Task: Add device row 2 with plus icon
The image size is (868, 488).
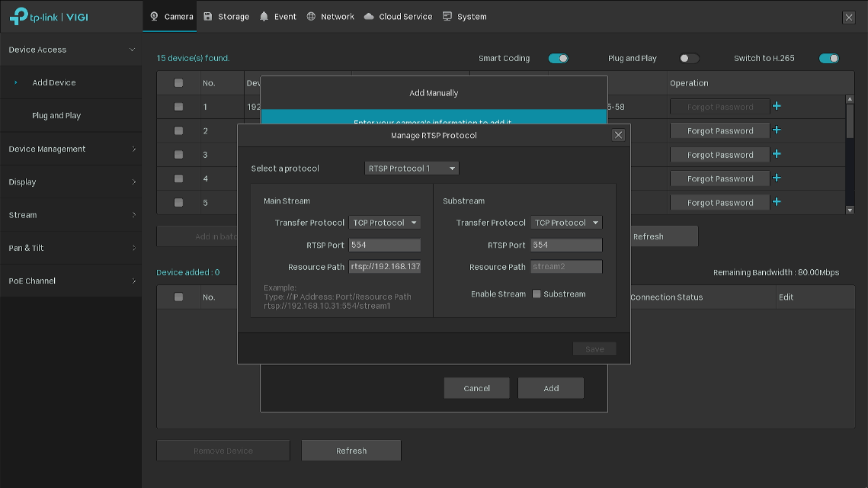Action: click(x=777, y=130)
